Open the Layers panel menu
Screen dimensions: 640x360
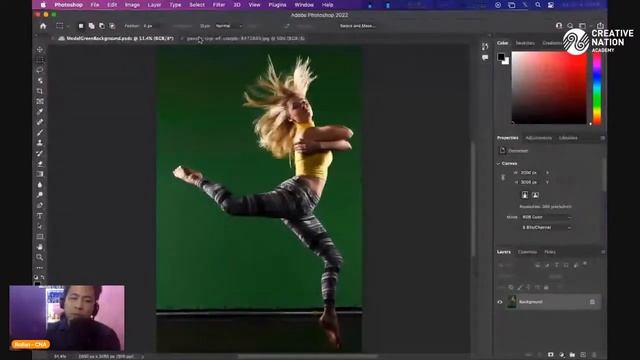(603, 252)
